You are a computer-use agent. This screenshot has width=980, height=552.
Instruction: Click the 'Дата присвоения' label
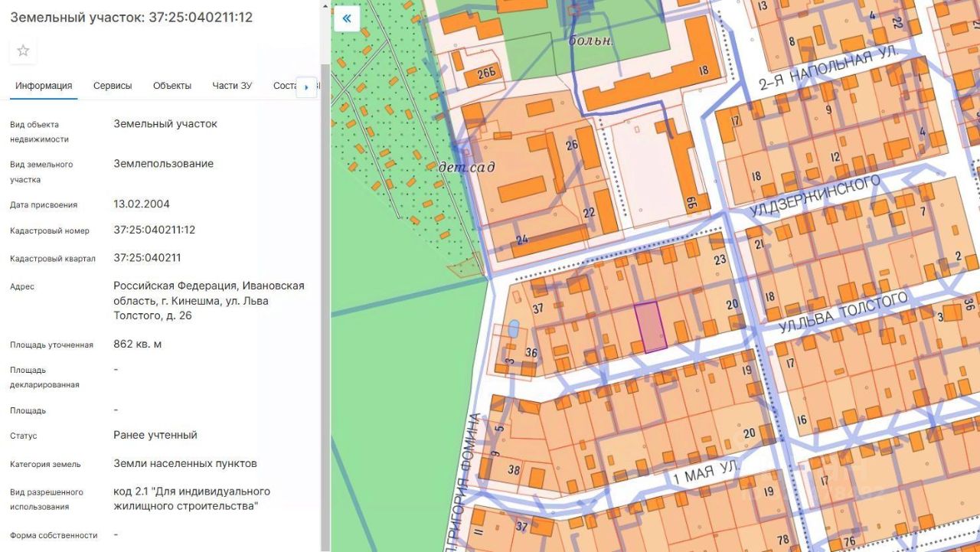coord(44,205)
